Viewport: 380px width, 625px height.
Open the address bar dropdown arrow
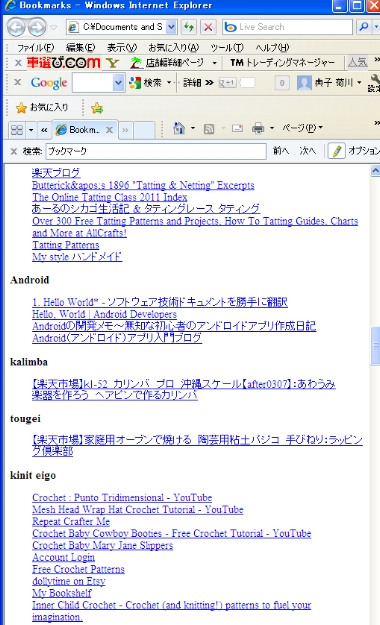point(171,27)
